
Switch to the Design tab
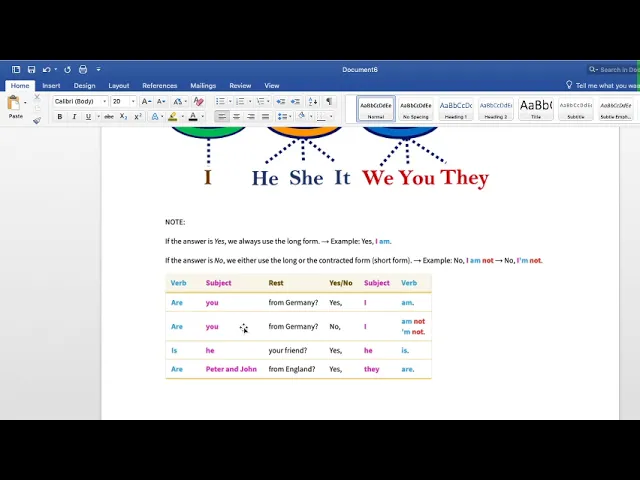click(84, 86)
